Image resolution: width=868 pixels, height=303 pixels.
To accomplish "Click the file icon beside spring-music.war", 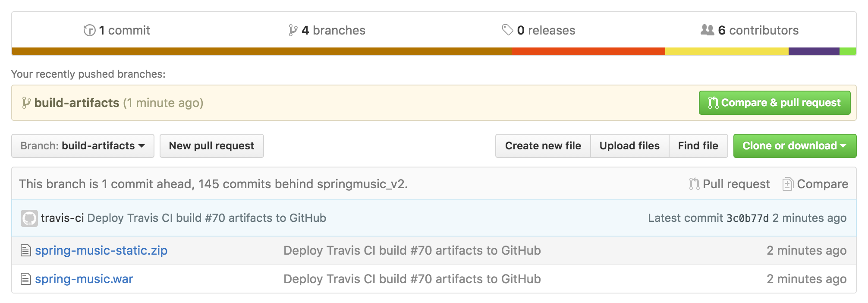I will (x=26, y=279).
